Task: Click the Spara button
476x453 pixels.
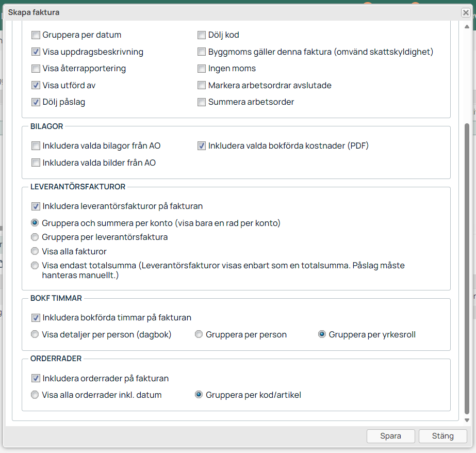Action: tap(391, 436)
